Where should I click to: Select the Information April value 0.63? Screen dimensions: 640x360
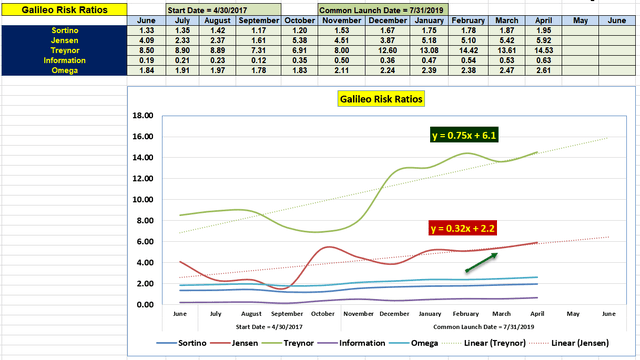543,60
